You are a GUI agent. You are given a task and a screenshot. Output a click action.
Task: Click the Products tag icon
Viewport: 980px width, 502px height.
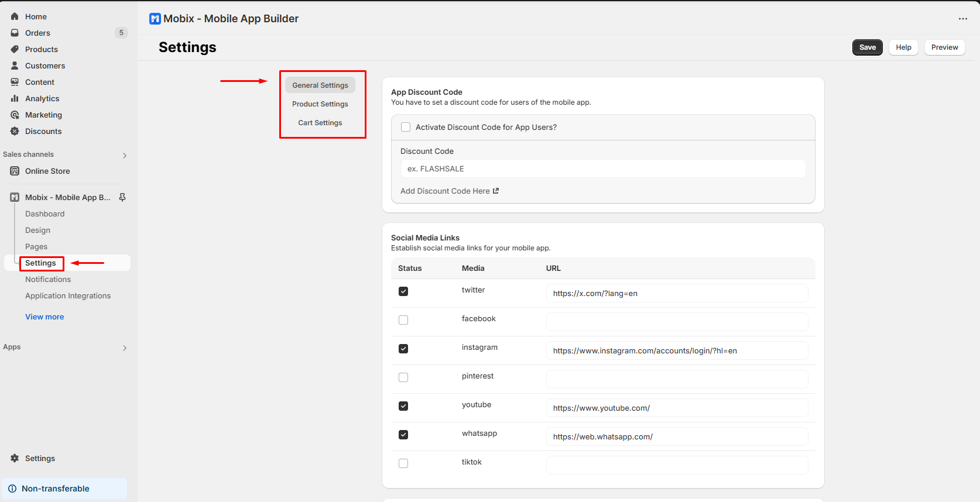click(x=15, y=49)
